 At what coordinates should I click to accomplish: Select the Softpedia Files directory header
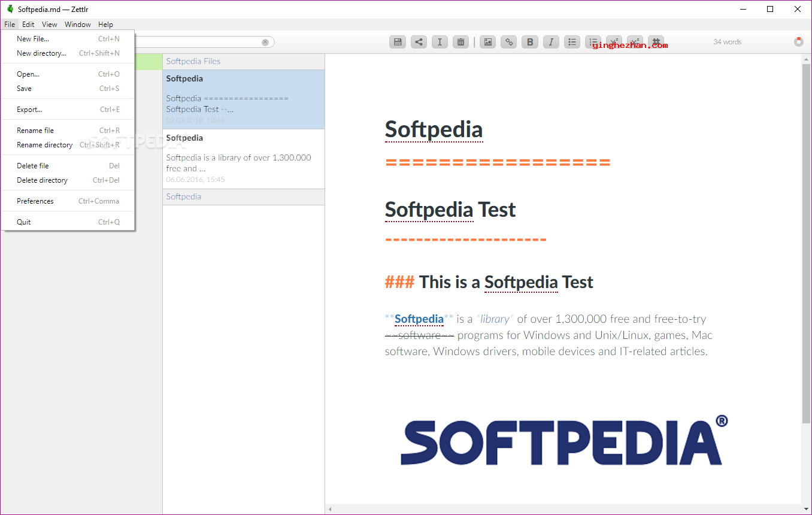244,61
